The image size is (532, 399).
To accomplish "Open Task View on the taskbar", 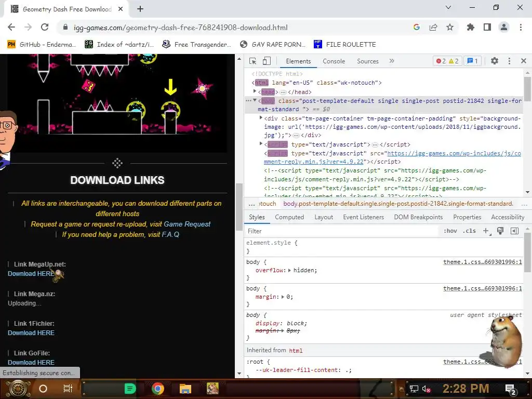I will click(x=68, y=389).
